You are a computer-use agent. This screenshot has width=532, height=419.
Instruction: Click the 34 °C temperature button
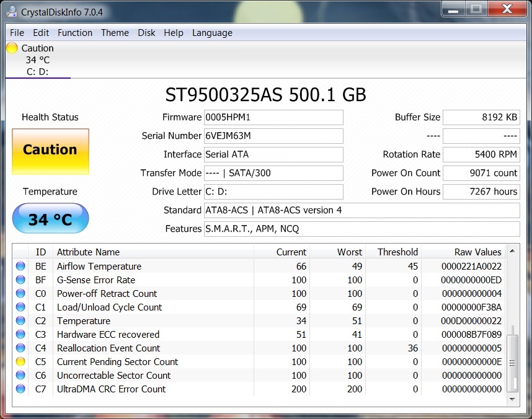point(51,219)
